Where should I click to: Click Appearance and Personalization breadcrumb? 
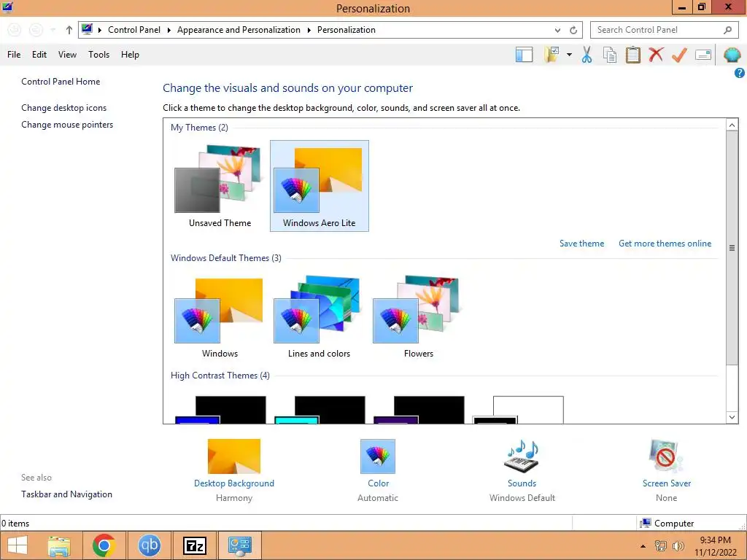tap(239, 30)
